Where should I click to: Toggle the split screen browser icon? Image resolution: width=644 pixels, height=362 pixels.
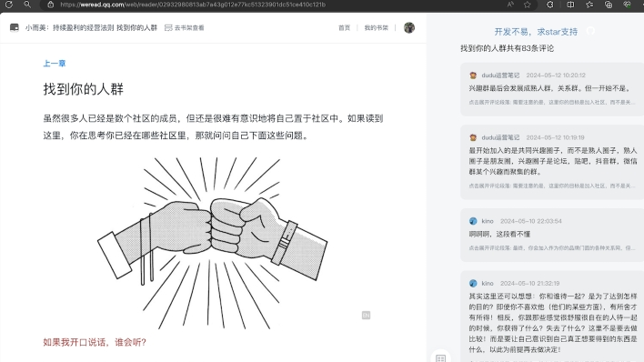tap(570, 5)
